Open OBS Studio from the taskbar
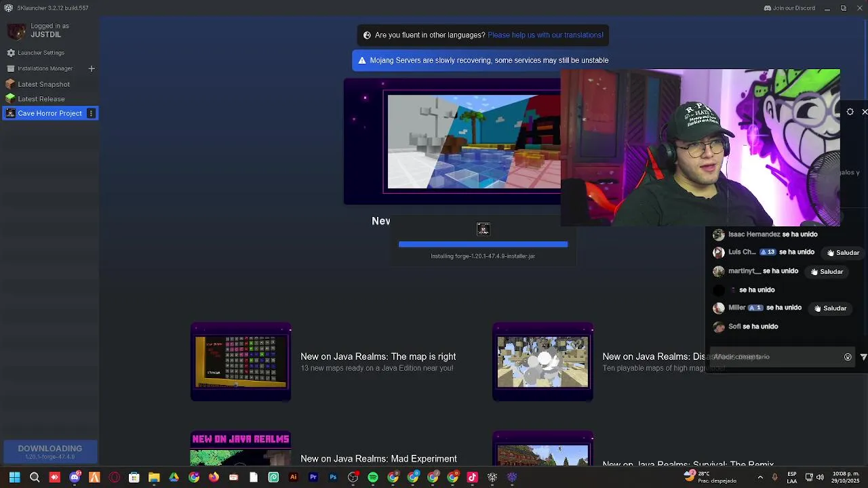The image size is (868, 488). click(353, 477)
